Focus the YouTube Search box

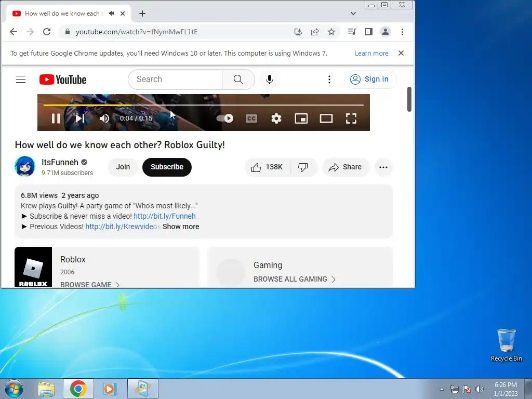175,79
